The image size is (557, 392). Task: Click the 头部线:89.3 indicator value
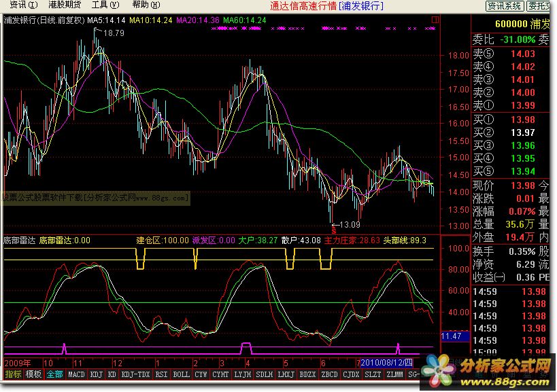coord(405,240)
